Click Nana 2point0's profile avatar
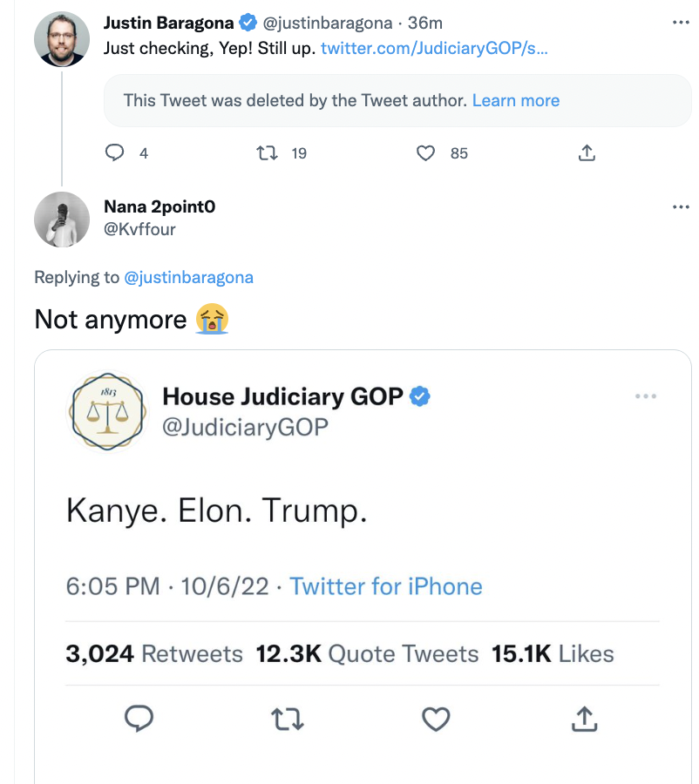Screen dimensions: 699x784 coord(61,220)
